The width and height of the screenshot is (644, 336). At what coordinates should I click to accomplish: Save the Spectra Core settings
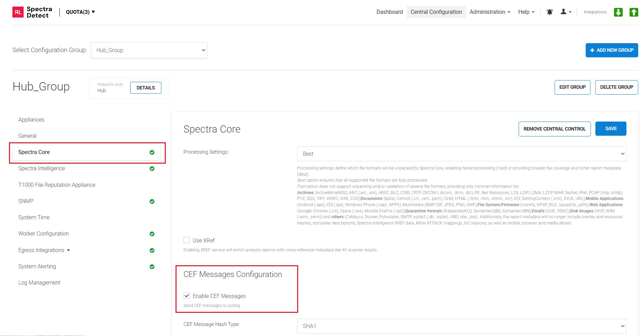611,128
